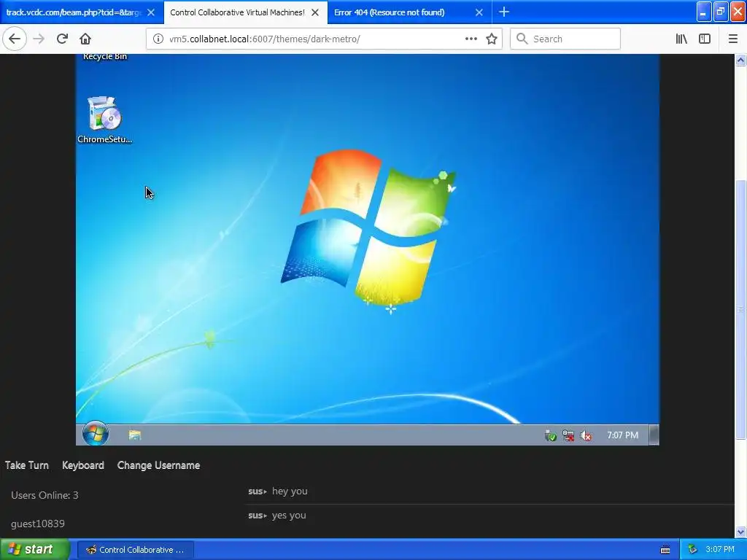This screenshot has height=560, width=747.
Task: Click Take Turn to control VM
Action: [27, 465]
